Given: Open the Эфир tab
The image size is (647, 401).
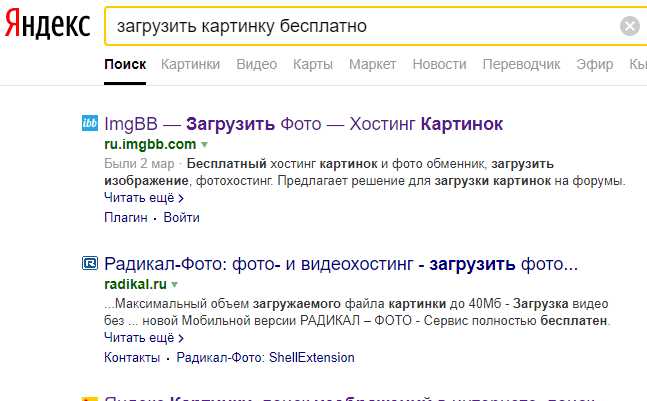Looking at the screenshot, I should point(595,64).
